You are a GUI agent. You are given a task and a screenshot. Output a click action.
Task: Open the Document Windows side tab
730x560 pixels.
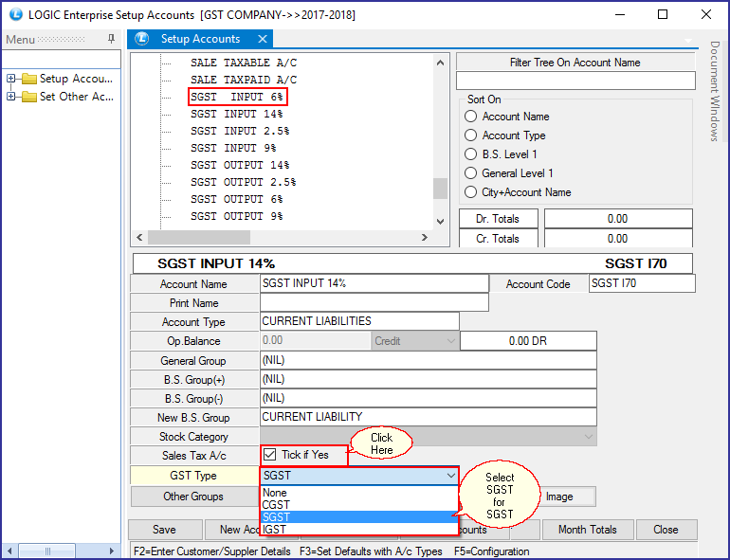[715, 91]
